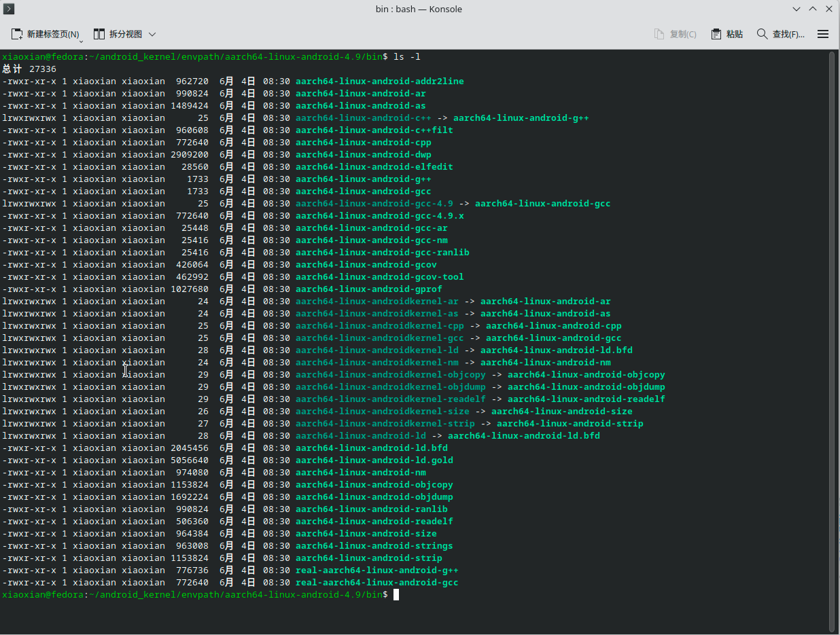840x635 pixels.
Task: Click the 总计 27336 total line
Action: (29, 69)
